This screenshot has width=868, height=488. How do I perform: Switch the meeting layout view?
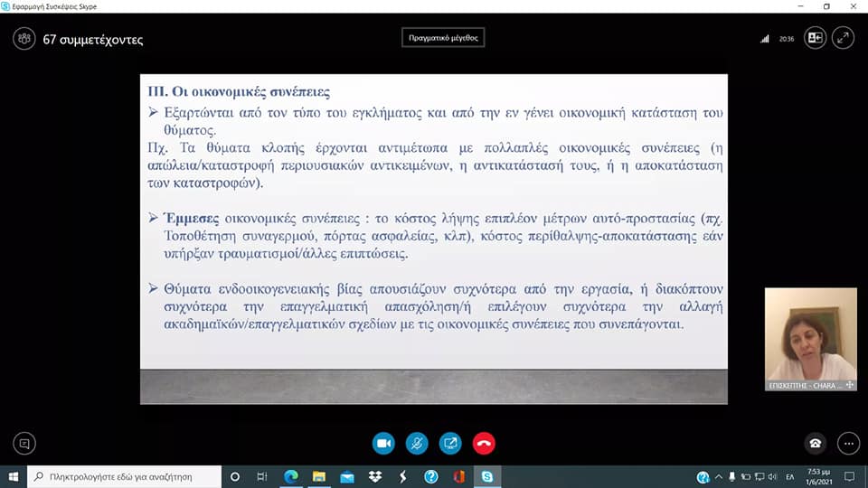[x=815, y=38]
